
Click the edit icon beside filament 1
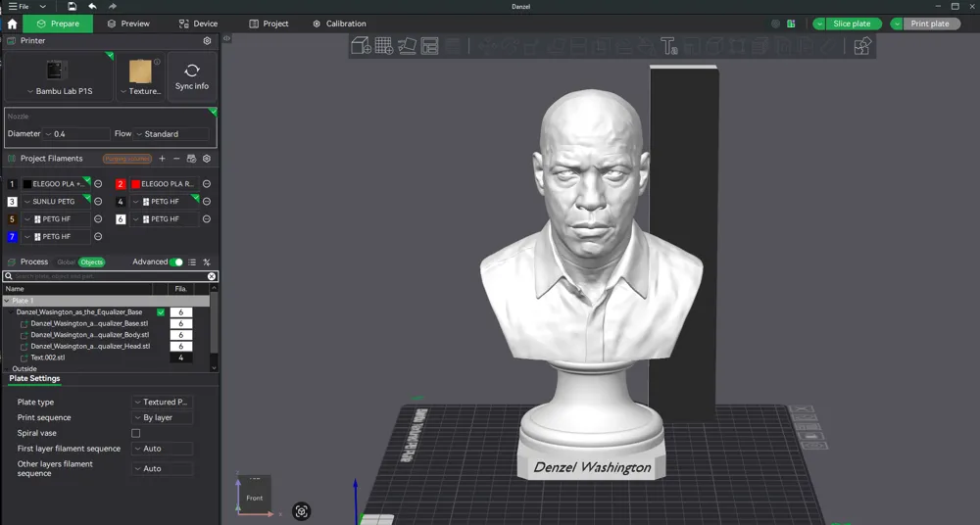[x=98, y=184]
